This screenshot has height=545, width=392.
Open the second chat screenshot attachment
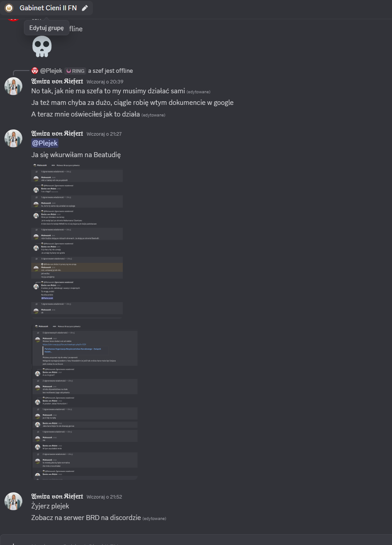tap(84, 402)
